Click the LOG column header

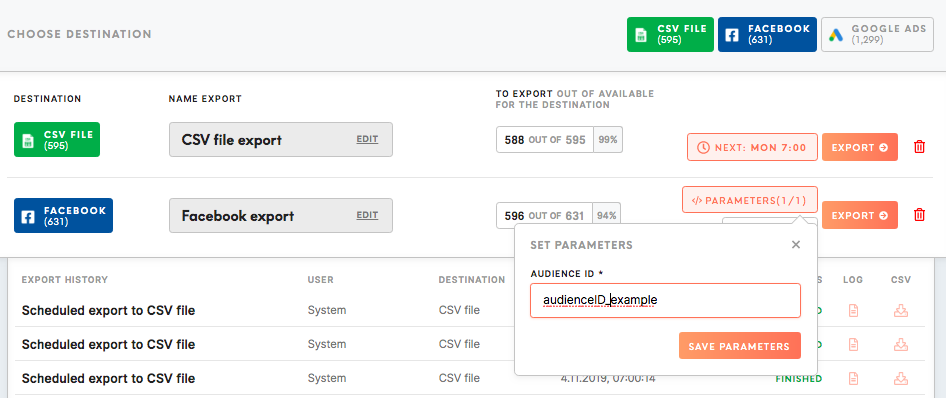pyautogui.click(x=853, y=280)
